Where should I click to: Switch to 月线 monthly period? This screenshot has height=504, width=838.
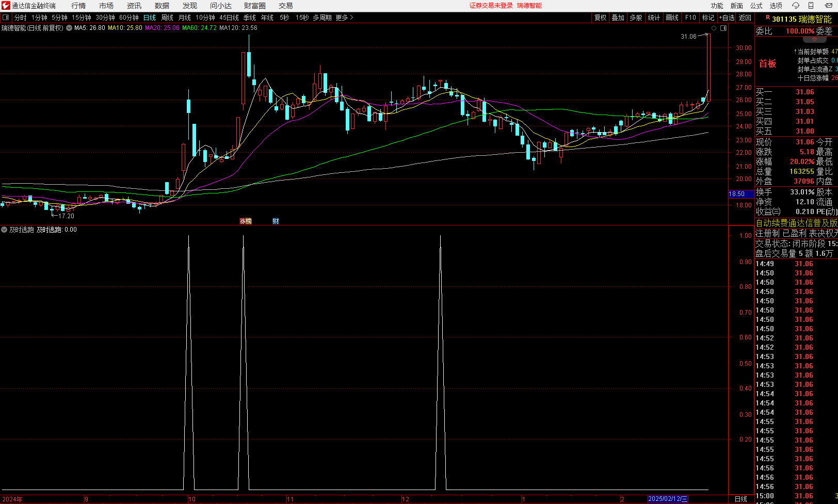(x=185, y=18)
